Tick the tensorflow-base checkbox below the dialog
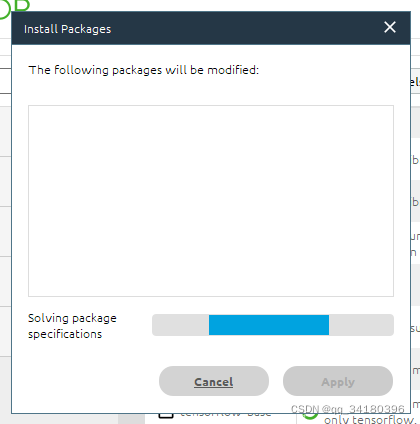This screenshot has width=420, height=424. pyautogui.click(x=166, y=416)
